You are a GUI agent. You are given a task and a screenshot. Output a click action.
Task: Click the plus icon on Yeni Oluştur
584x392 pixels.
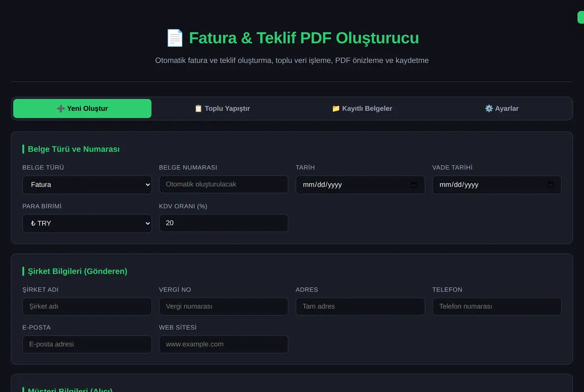[x=61, y=108]
